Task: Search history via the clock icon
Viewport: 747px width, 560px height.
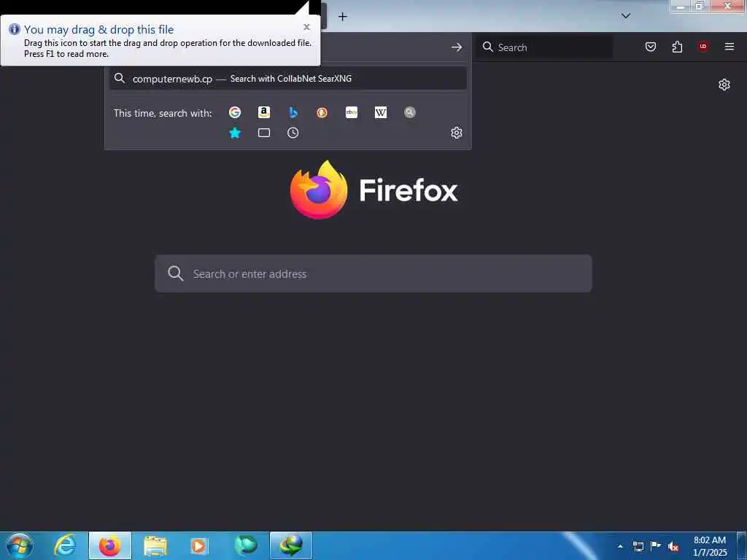Action: tap(293, 133)
